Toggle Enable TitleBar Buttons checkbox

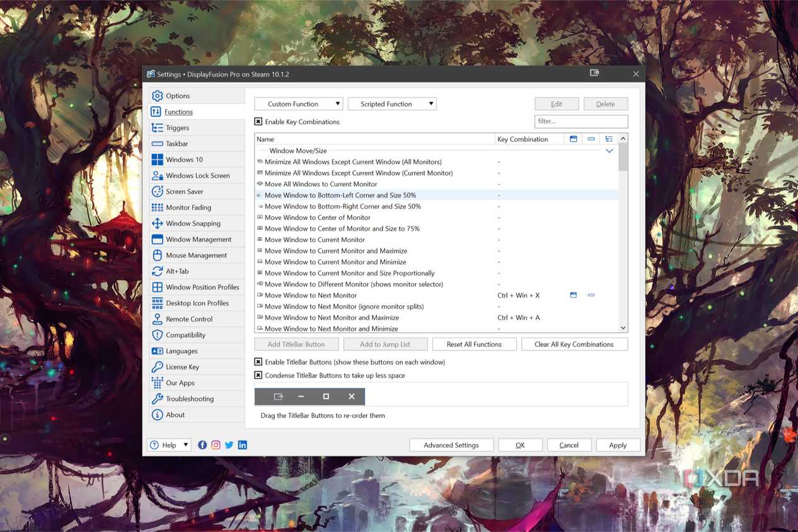click(258, 362)
